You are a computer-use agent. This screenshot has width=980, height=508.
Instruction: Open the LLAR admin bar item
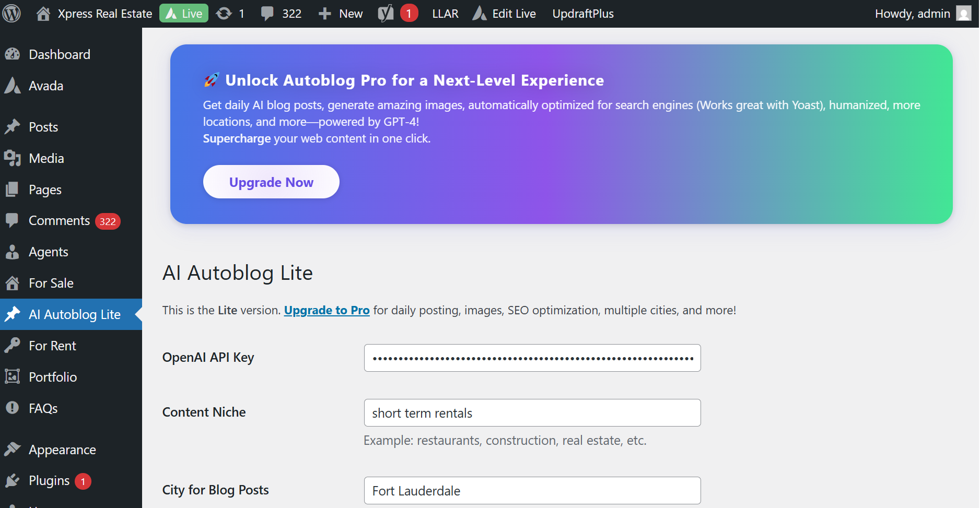click(x=445, y=14)
